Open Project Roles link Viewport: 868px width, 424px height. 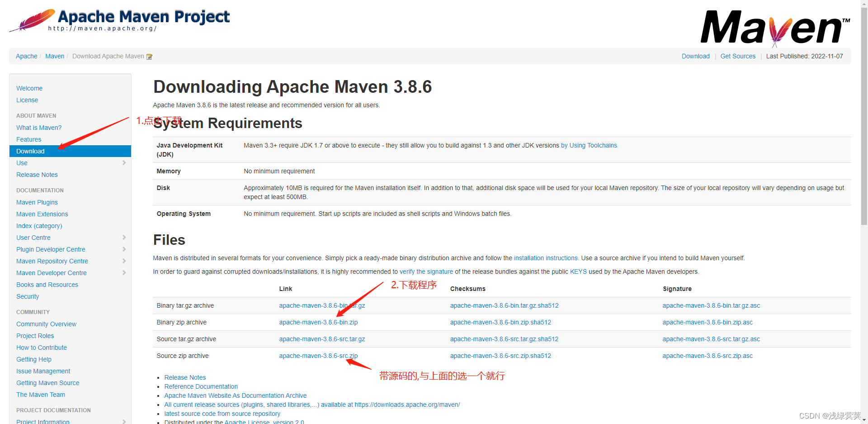35,336
